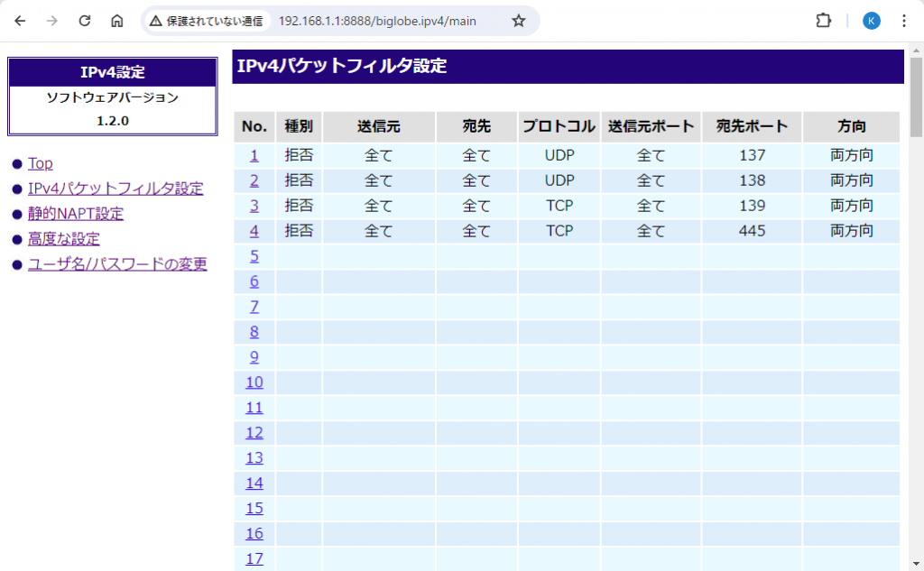The height and width of the screenshot is (571, 924).
Task: Open filter entry number 17
Action: (254, 558)
